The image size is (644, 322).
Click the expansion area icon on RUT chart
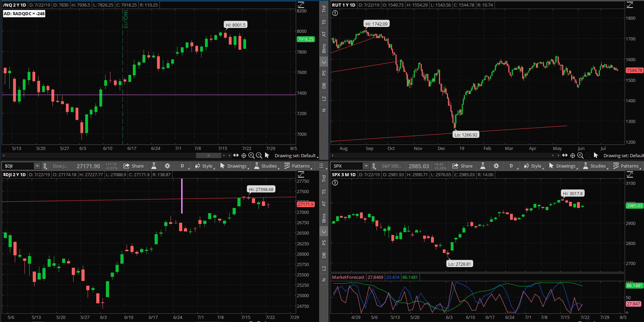tap(630, 5)
